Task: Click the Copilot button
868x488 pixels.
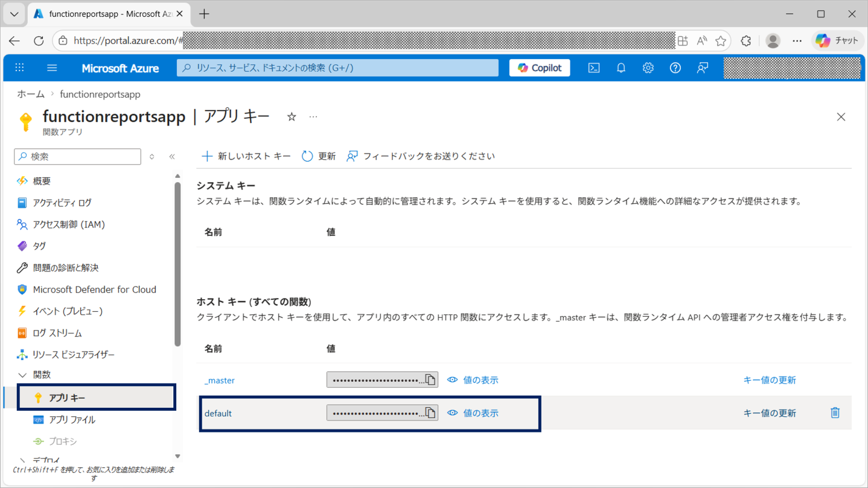Action: click(x=540, y=68)
